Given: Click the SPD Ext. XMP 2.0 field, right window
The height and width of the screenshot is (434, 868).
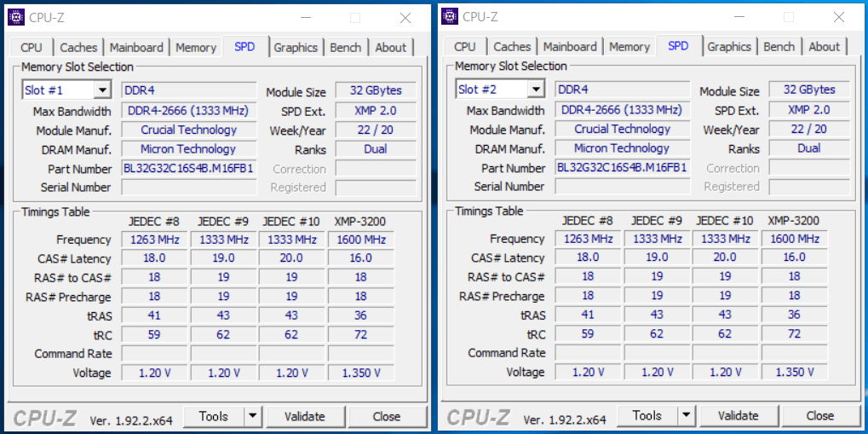Looking at the screenshot, I should (x=809, y=109).
